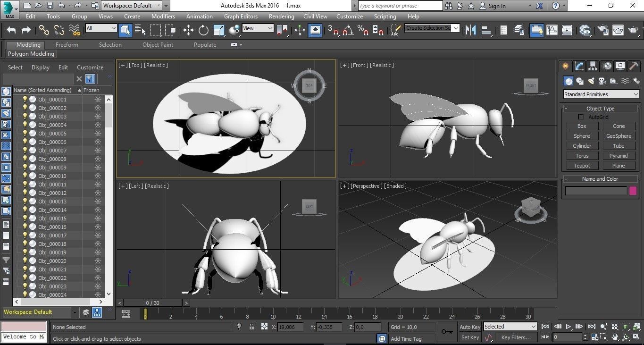The height and width of the screenshot is (345, 644).
Task: Click the 0 / 30 time slider
Action: (x=153, y=303)
